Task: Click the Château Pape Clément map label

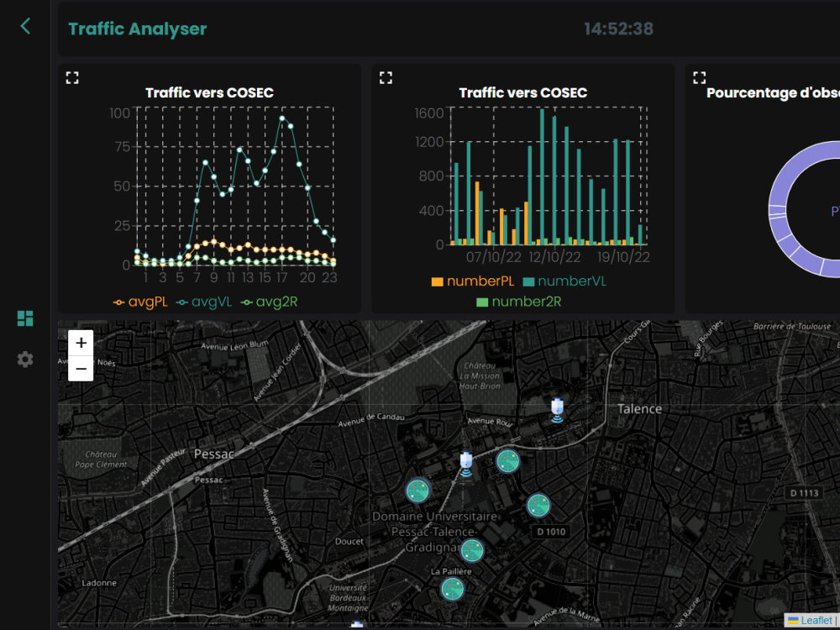Action: point(101,459)
